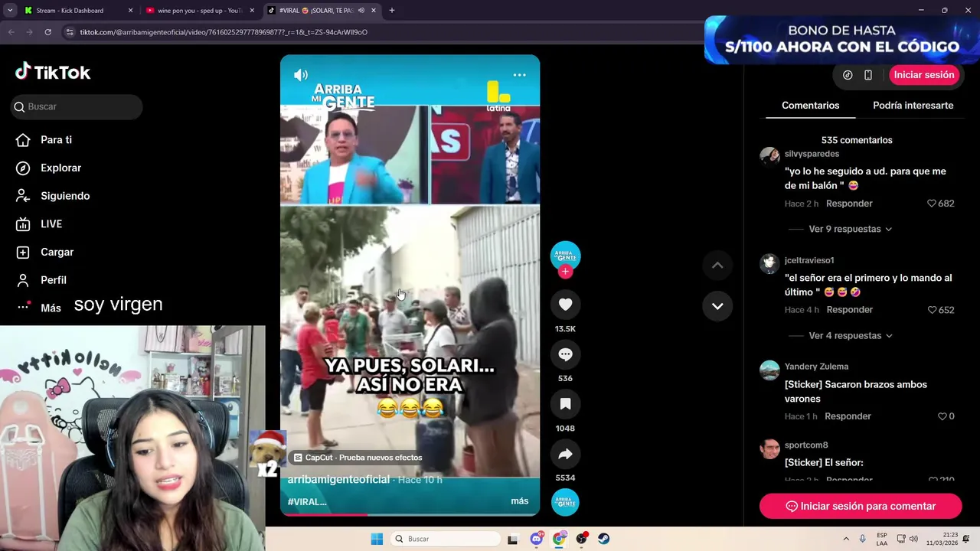Open the spinning sound disc icon

tap(565, 502)
